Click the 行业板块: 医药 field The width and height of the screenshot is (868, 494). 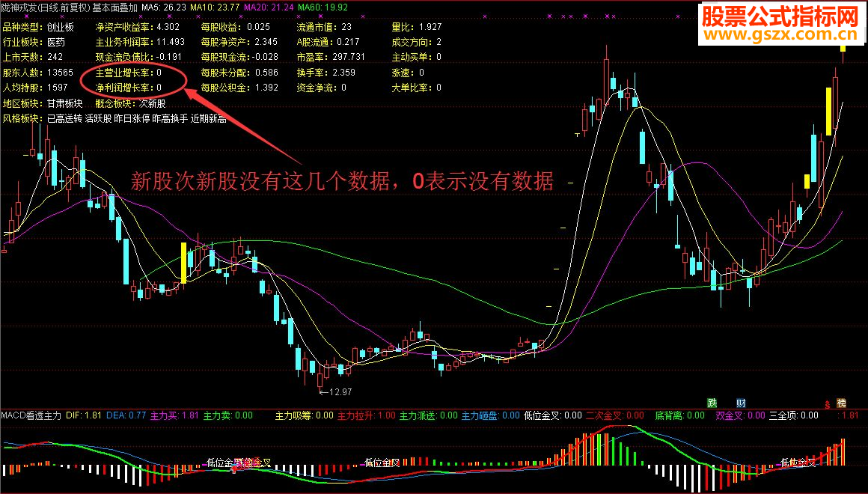tap(34, 41)
